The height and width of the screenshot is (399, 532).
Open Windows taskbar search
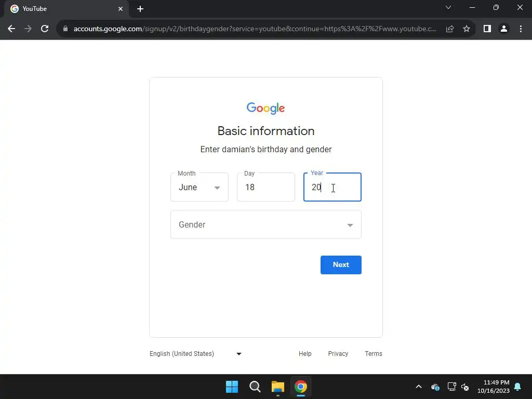[x=255, y=387]
